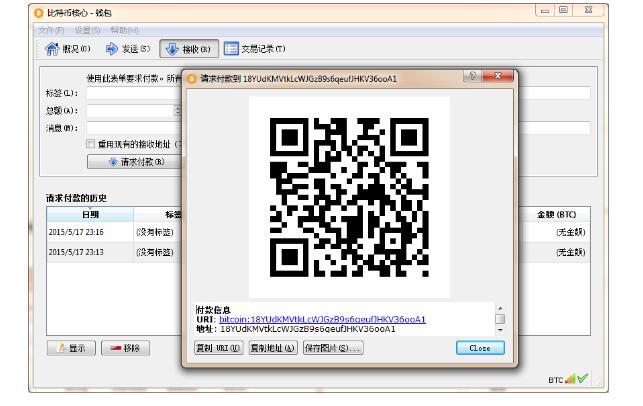This screenshot has width=643, height=406.
Task: Click the bitcoin URI link in dialog
Action: (x=322, y=319)
